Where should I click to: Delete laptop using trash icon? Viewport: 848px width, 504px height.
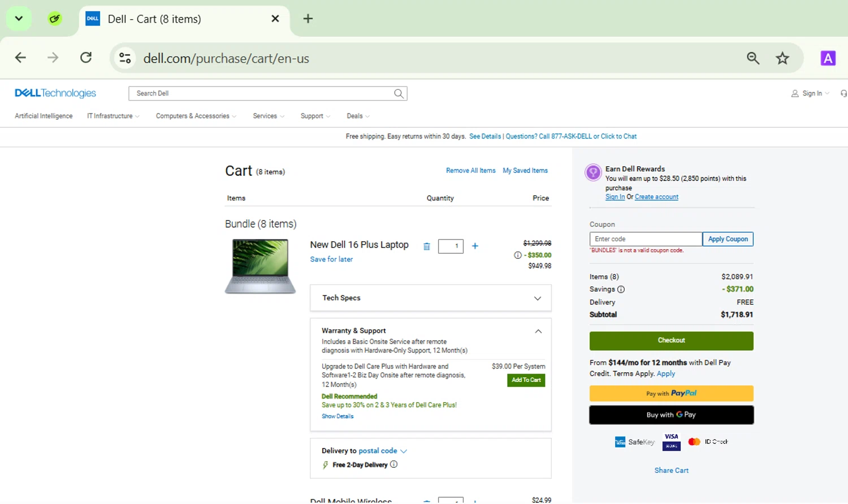427,246
